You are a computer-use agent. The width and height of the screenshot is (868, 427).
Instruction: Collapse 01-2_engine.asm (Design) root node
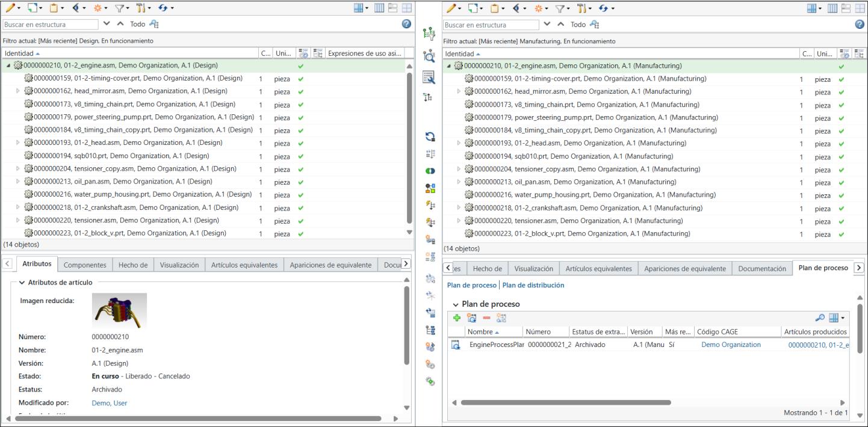[8, 66]
